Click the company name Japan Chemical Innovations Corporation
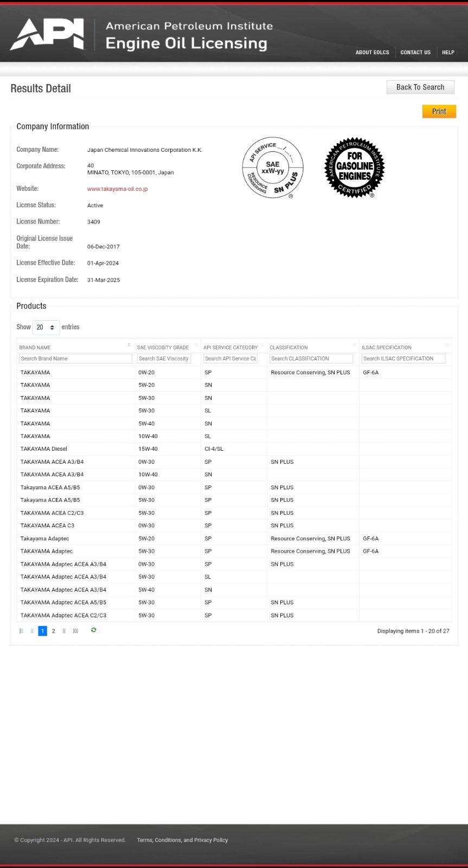468x868 pixels. 145,150
